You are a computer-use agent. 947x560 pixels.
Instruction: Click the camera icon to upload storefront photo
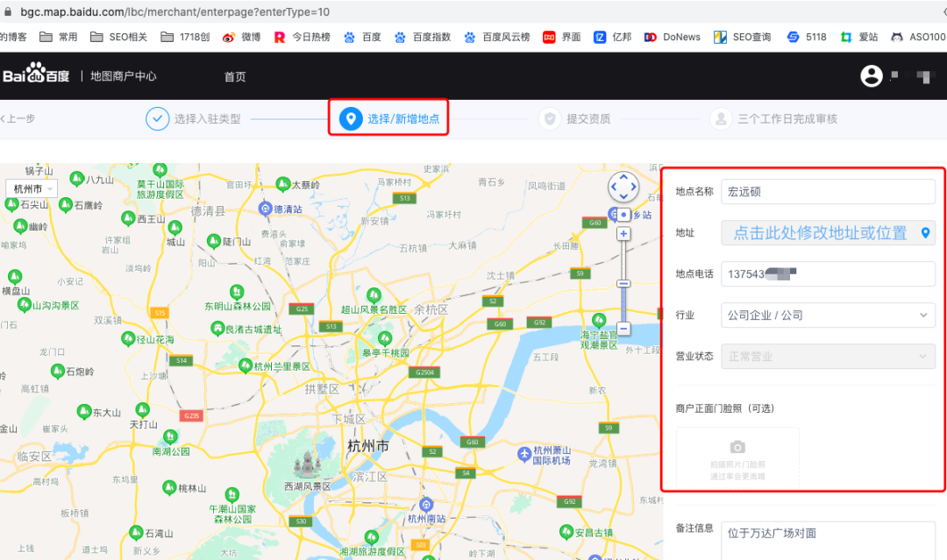[x=737, y=445]
